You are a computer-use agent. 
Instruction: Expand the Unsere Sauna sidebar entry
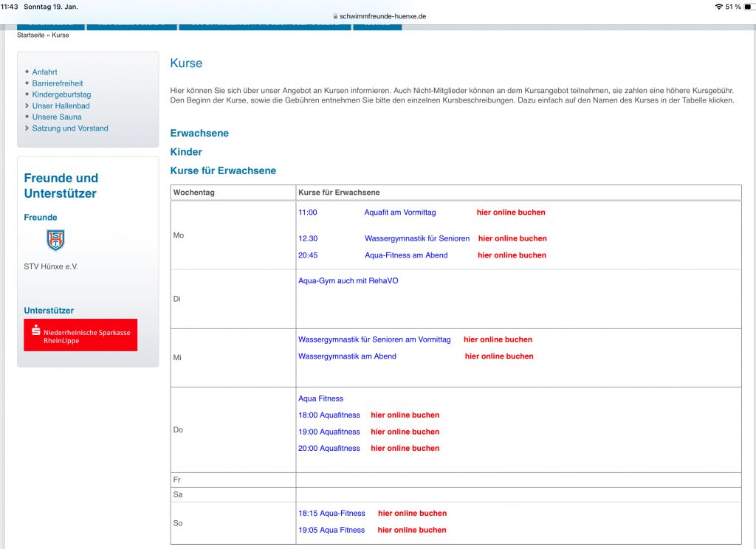(x=57, y=117)
